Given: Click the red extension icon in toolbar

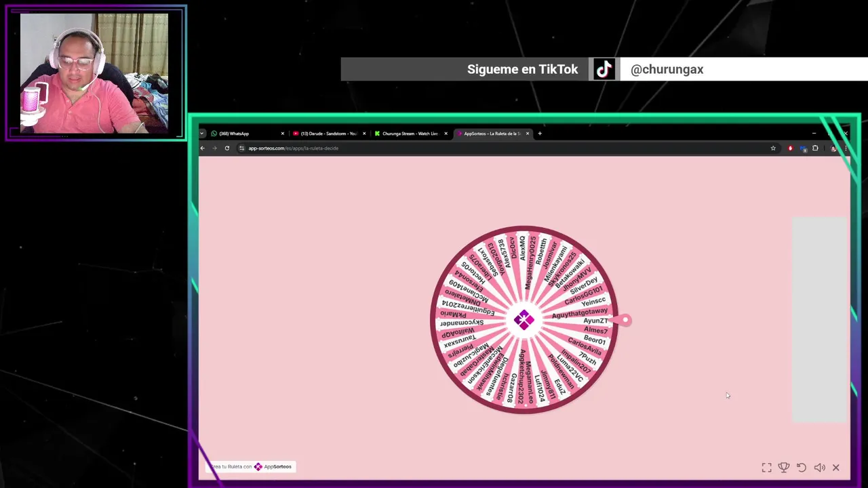Looking at the screenshot, I should (x=790, y=148).
